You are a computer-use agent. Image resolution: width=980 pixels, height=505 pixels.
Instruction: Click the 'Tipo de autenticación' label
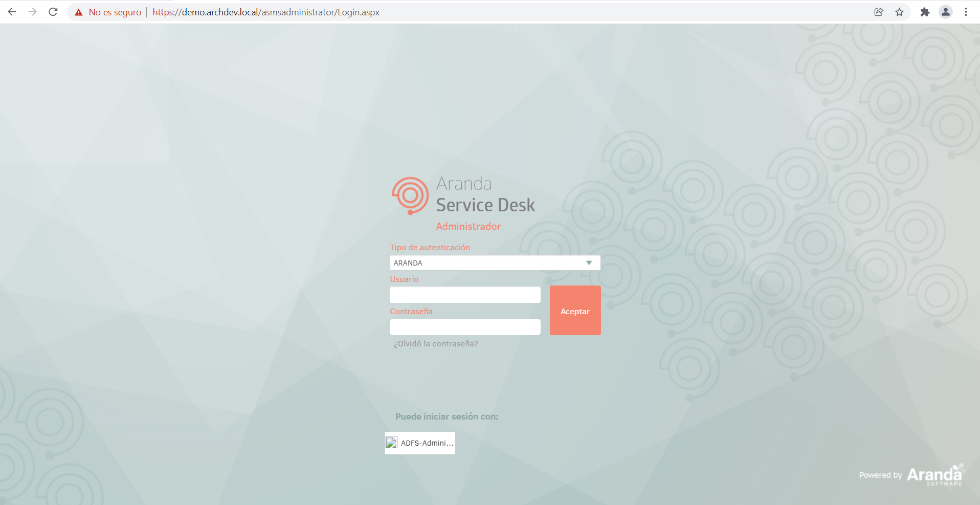(430, 248)
